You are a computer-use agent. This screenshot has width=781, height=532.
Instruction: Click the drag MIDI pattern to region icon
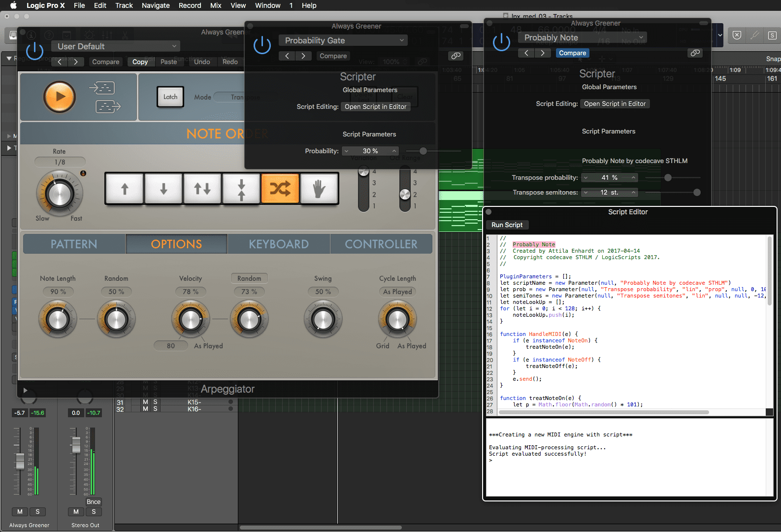[108, 106]
